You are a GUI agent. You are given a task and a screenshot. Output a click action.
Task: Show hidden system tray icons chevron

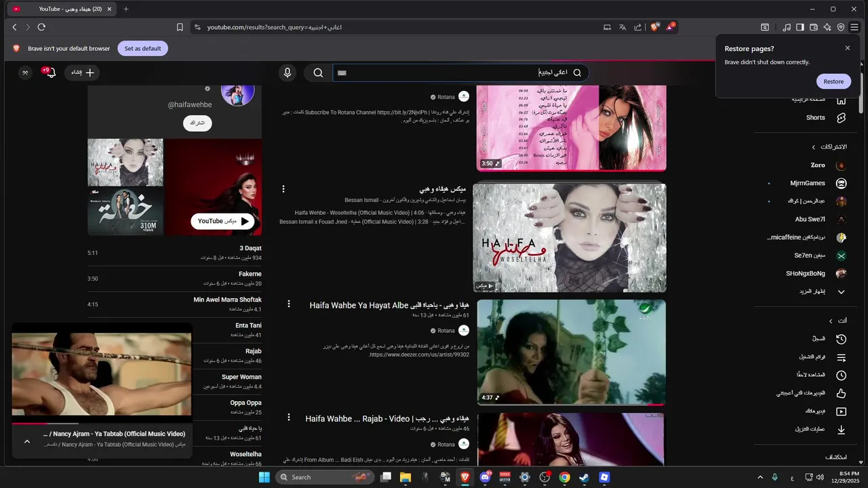759,477
